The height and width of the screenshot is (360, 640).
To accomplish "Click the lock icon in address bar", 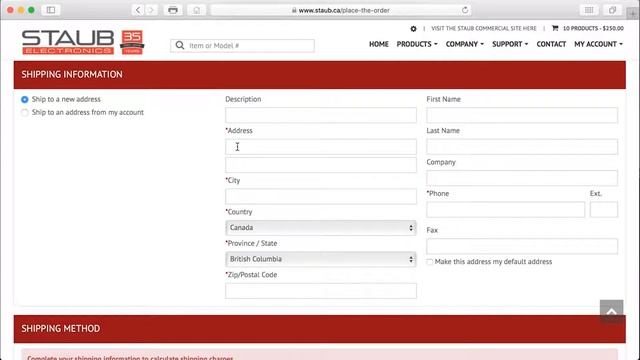I will [294, 10].
